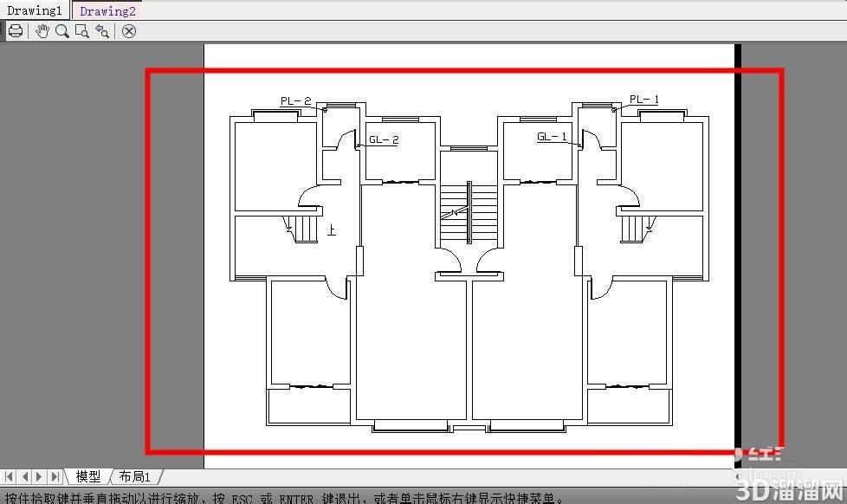The height and width of the screenshot is (504, 847).
Task: Choose the Zoom Window tool
Action: pyautogui.click(x=82, y=31)
